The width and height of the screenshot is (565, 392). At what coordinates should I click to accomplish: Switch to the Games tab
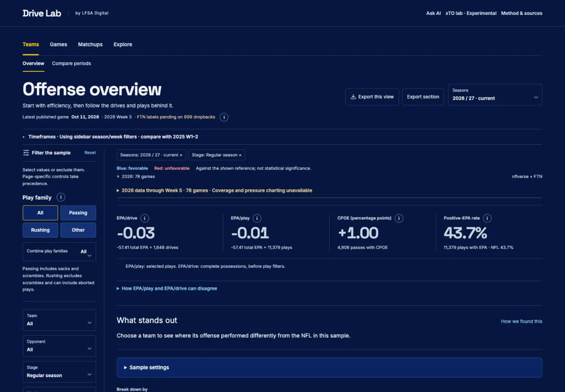[x=59, y=44]
